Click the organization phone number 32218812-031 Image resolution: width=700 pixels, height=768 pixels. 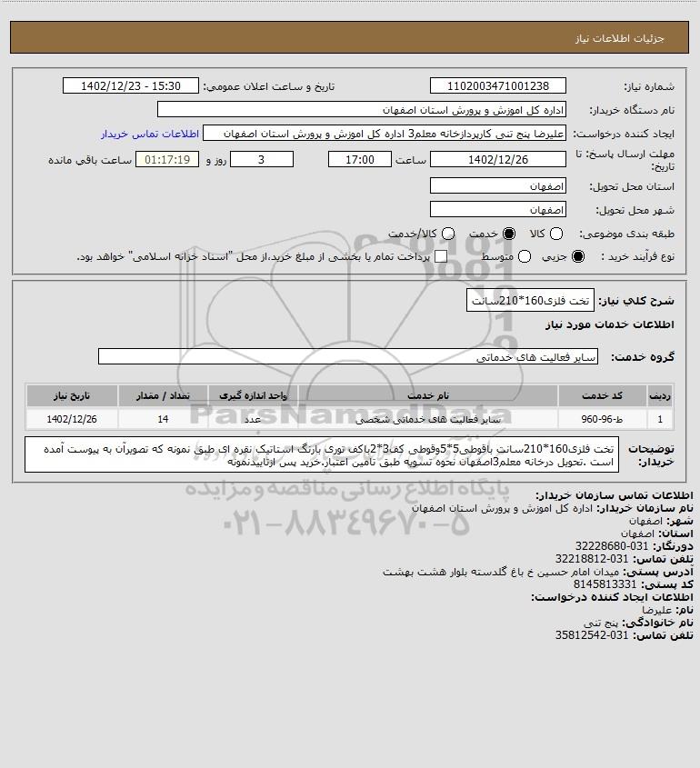tap(592, 559)
